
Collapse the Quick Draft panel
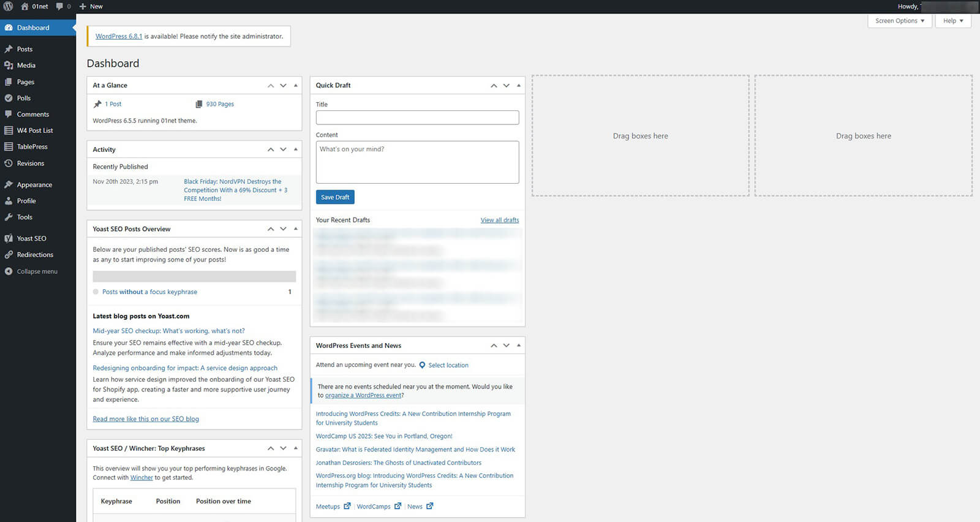click(x=519, y=86)
